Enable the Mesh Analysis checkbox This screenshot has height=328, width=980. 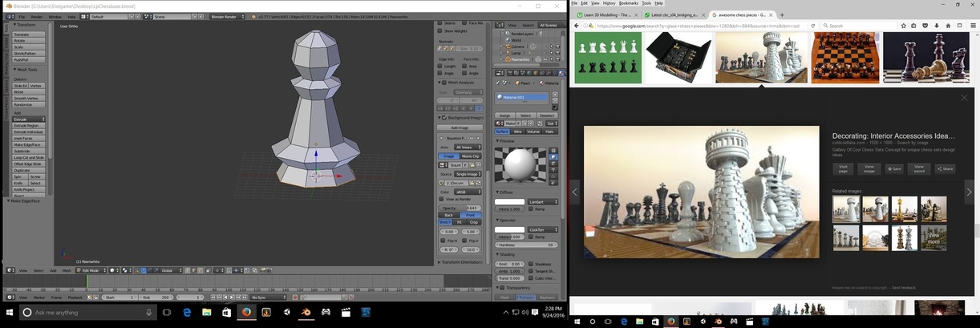pos(441,82)
